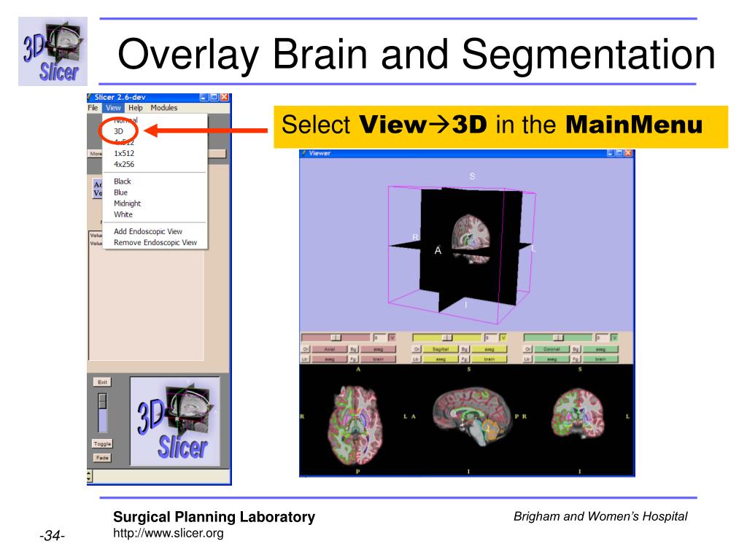Image resolution: width=747 pixels, height=560 pixels.
Task: Click the Coronal slice offset value field
Action: (x=602, y=338)
